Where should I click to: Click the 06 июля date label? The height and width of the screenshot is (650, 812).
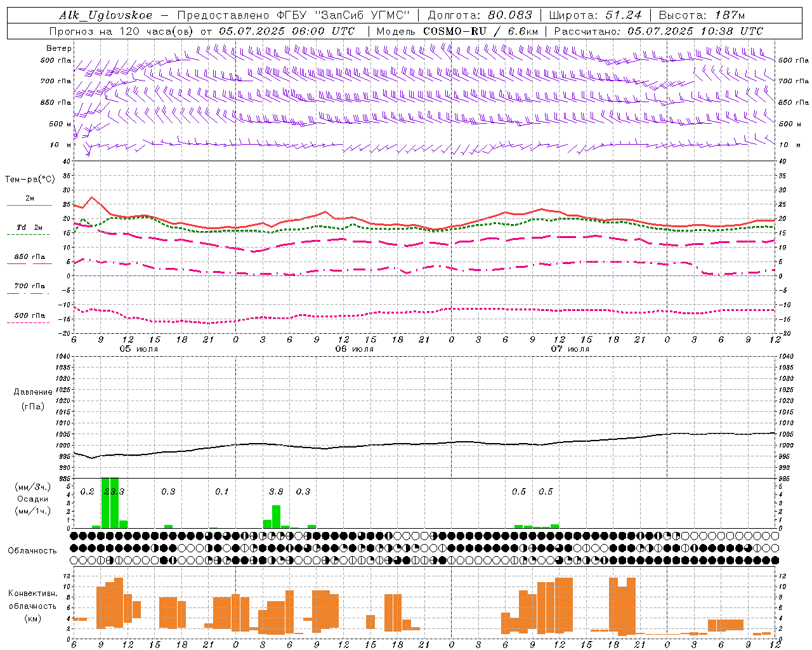355,349
